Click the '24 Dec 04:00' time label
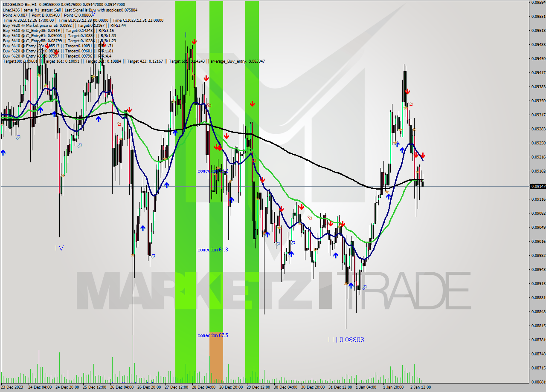 point(40,387)
